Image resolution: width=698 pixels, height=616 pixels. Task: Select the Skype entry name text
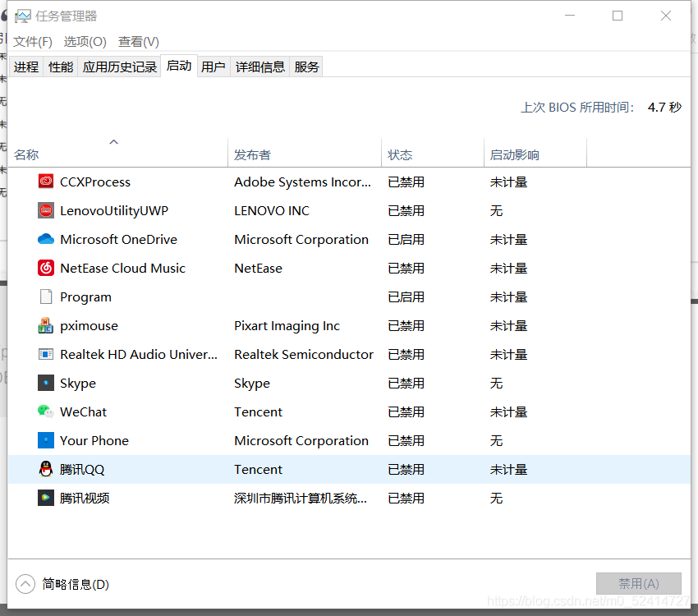tap(78, 384)
